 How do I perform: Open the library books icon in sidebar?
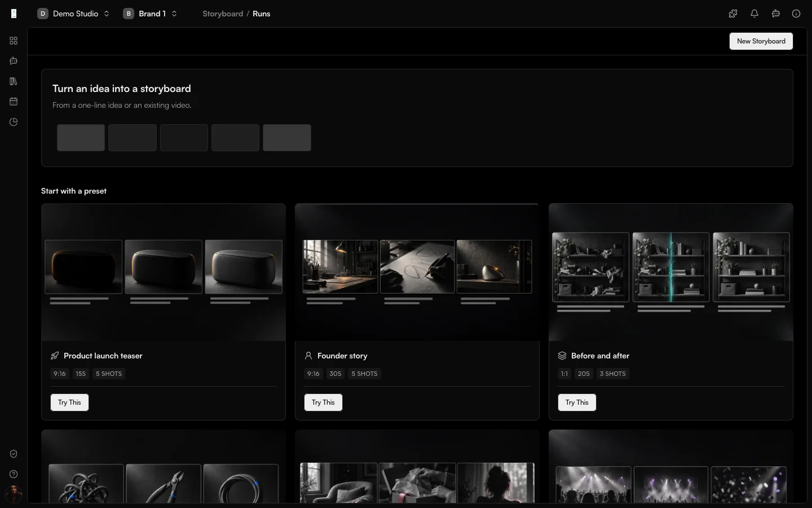point(14,81)
